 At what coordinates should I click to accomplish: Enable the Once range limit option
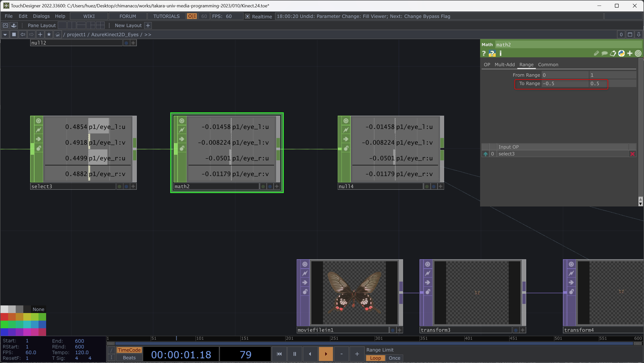point(394,358)
